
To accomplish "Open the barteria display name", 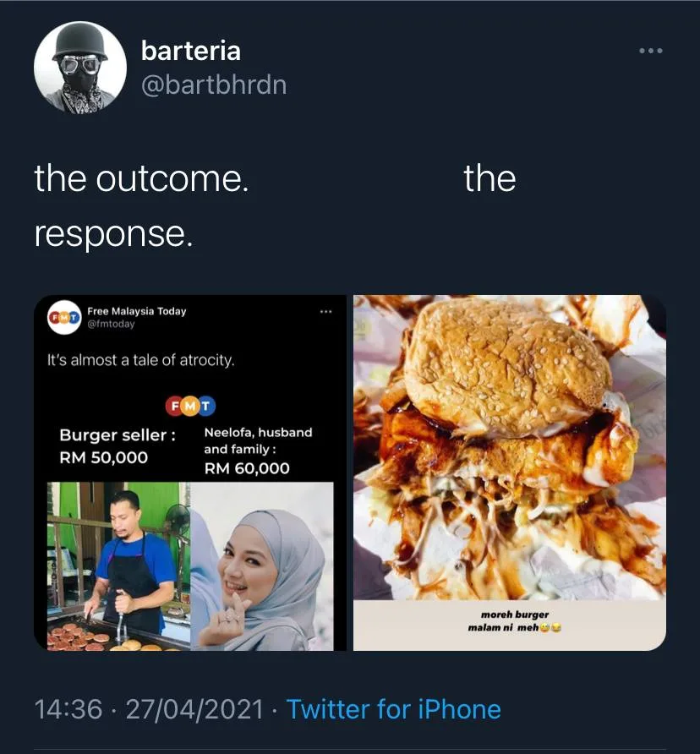I will tap(190, 51).
